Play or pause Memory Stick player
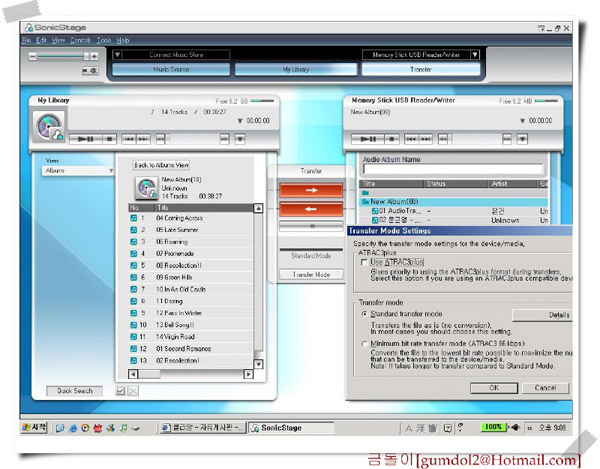 [x=368, y=139]
